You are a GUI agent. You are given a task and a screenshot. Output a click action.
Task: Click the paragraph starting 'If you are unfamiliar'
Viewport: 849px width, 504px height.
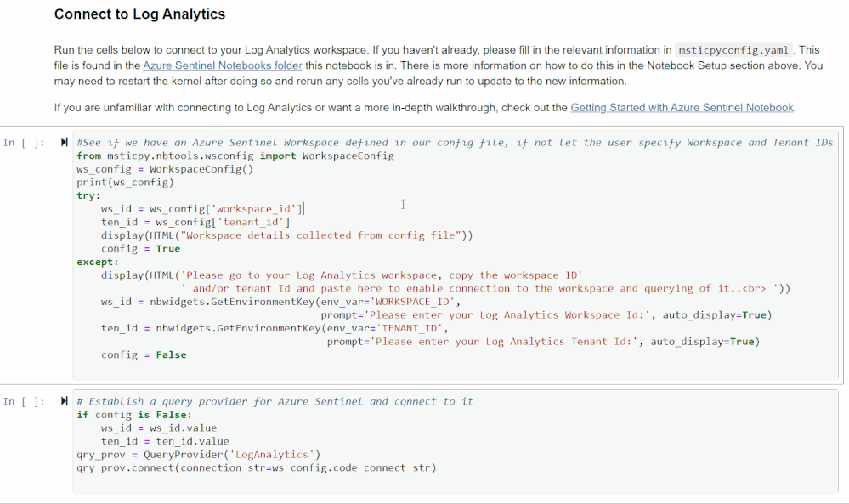point(425,108)
